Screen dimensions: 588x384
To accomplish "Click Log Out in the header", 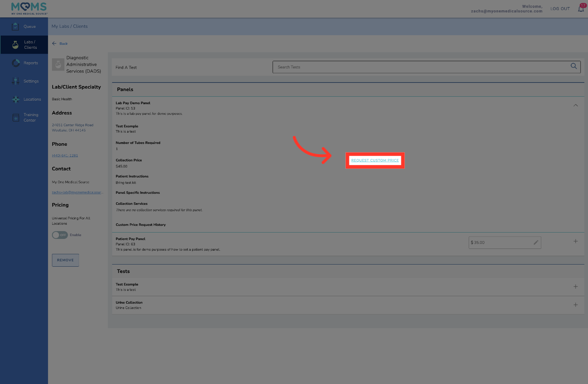I will [x=560, y=9].
